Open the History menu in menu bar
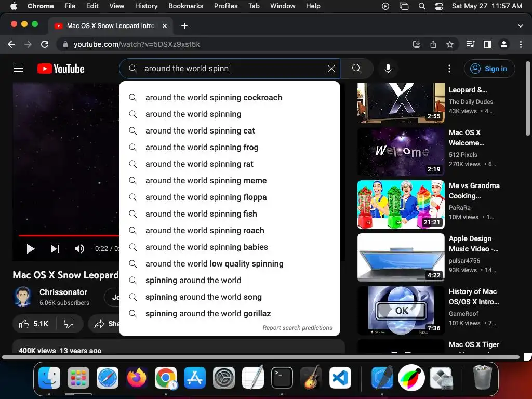The image size is (532, 399). [146, 6]
